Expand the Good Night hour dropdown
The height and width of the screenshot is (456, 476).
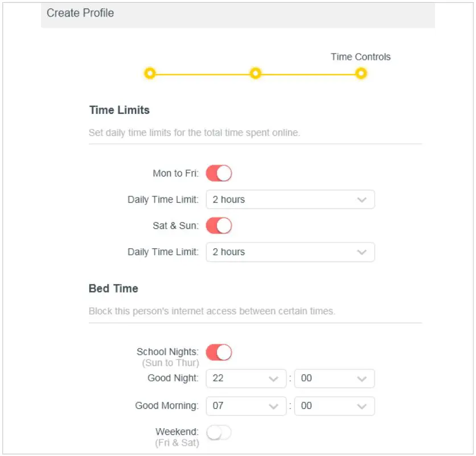point(246,379)
